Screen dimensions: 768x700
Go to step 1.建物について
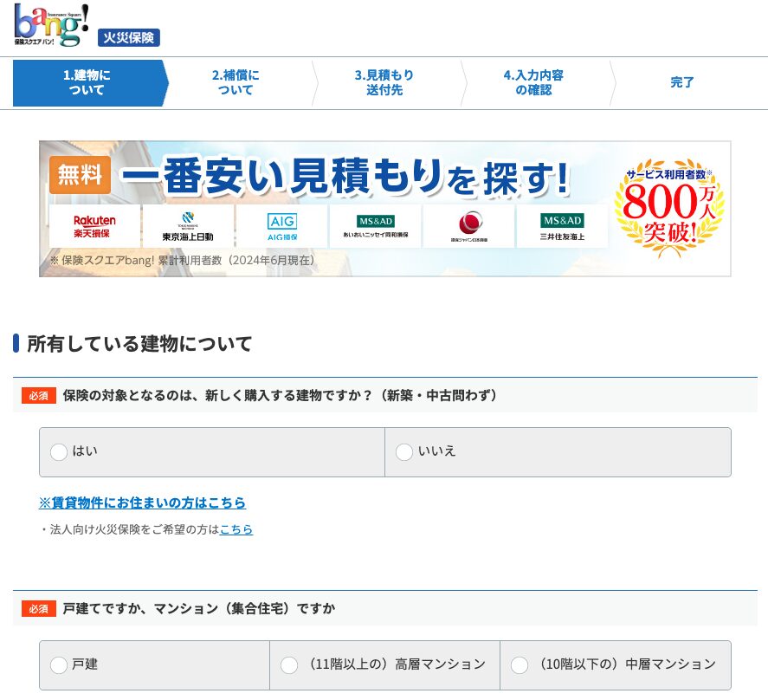(x=87, y=83)
